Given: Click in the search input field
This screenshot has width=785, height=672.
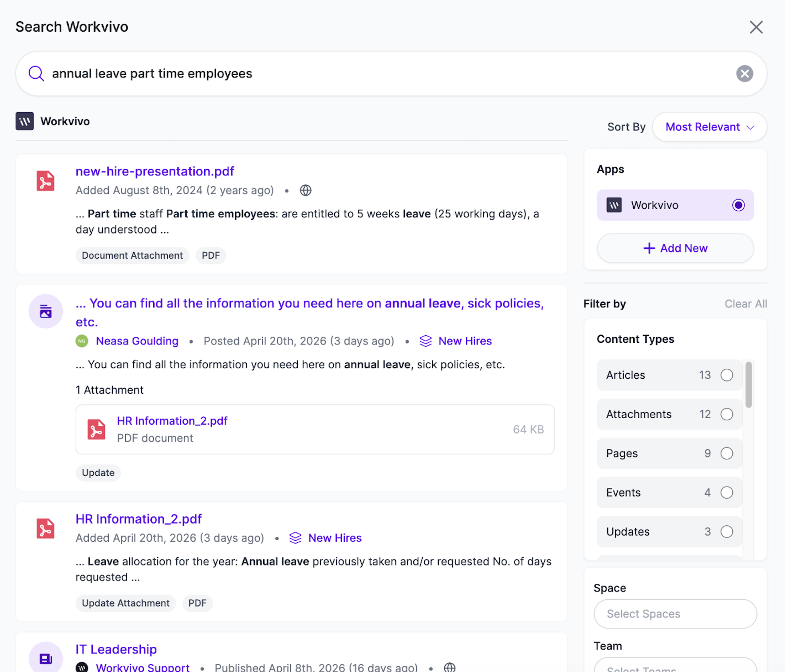Looking at the screenshot, I should tap(391, 73).
